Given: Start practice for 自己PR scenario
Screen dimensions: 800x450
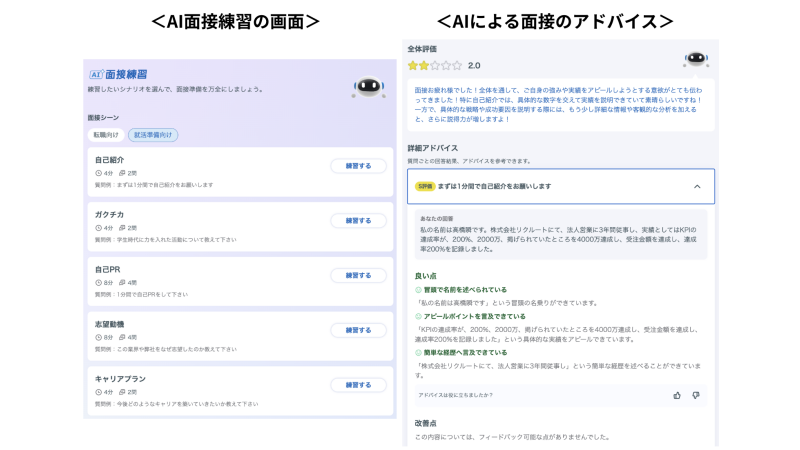Looking at the screenshot, I should 358,275.
